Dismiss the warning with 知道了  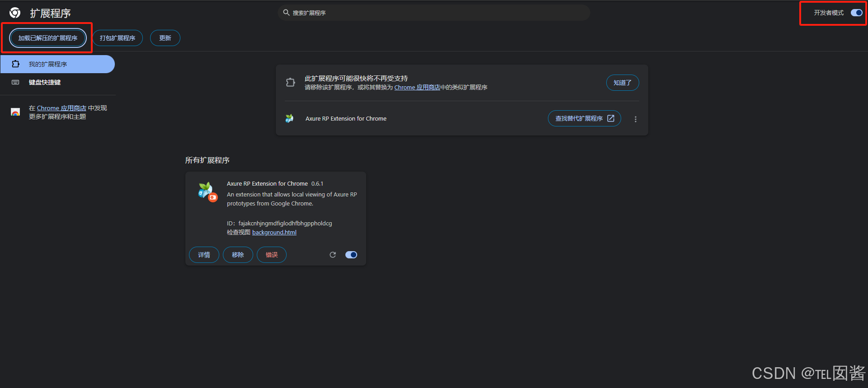623,83
